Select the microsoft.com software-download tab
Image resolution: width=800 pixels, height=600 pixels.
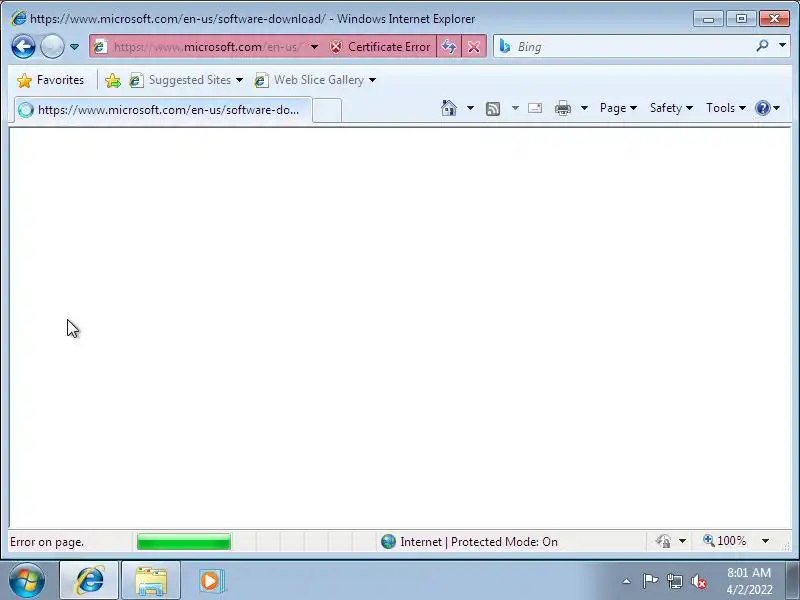point(162,110)
